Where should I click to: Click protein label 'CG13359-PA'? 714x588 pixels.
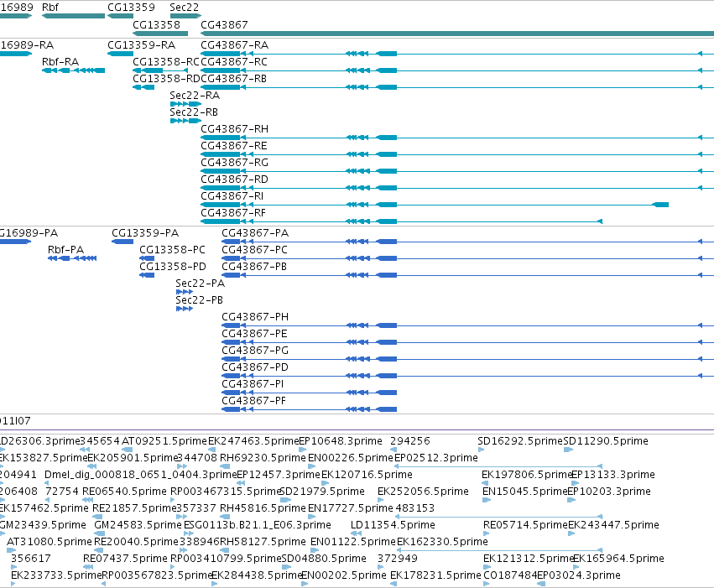145,233
